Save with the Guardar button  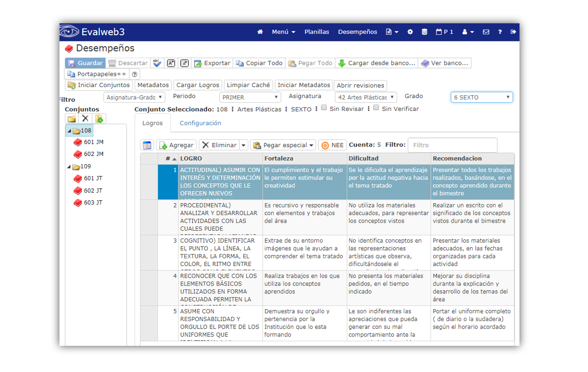(x=85, y=63)
